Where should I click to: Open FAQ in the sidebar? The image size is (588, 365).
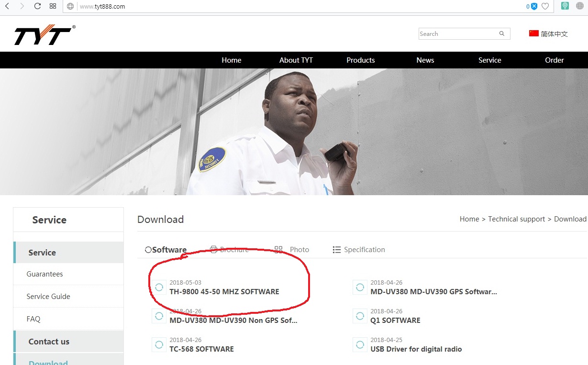point(69,319)
